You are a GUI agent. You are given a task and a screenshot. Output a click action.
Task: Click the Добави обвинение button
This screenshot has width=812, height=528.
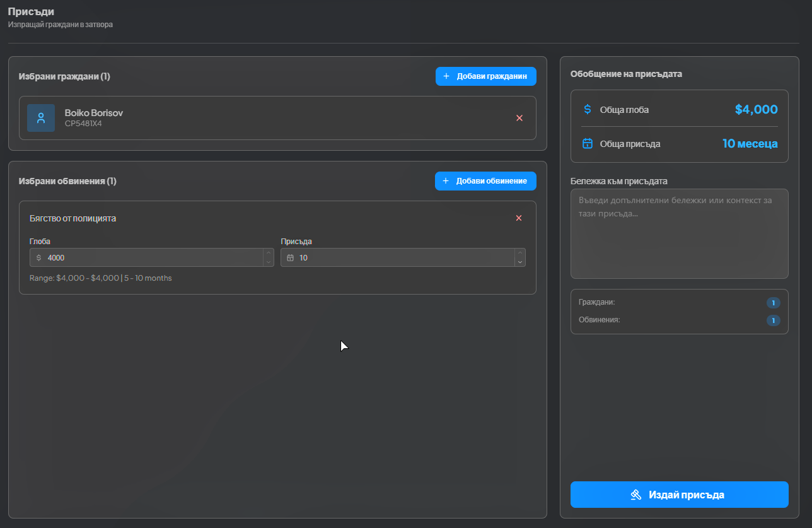coord(485,181)
